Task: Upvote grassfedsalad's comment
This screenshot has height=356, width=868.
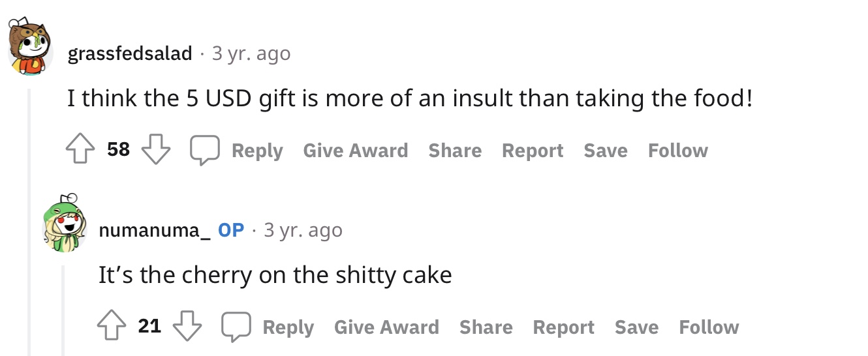Action: pos(81,151)
